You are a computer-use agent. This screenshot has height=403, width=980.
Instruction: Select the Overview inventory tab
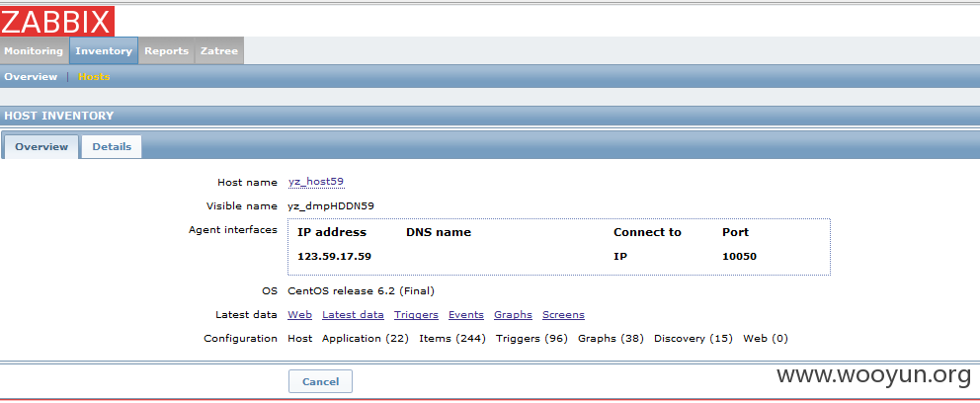[41, 147]
